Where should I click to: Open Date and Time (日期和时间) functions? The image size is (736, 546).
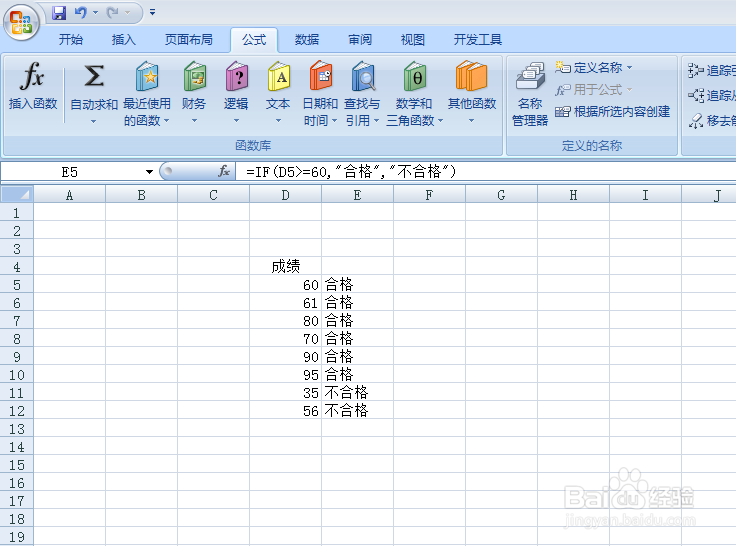(320, 93)
